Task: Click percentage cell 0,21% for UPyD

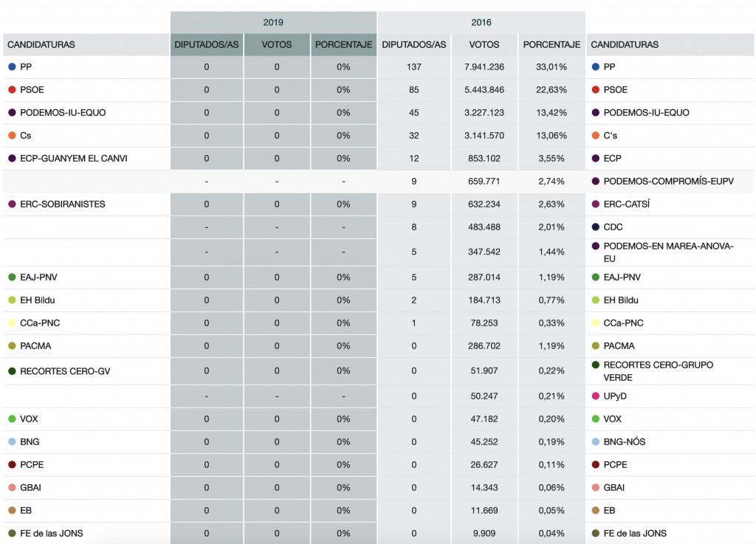Action: click(551, 396)
